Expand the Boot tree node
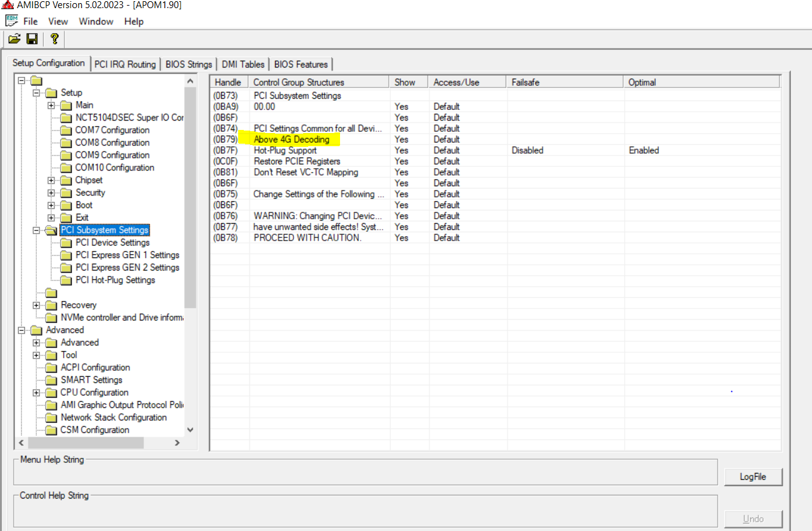This screenshot has width=812, height=531. click(51, 205)
